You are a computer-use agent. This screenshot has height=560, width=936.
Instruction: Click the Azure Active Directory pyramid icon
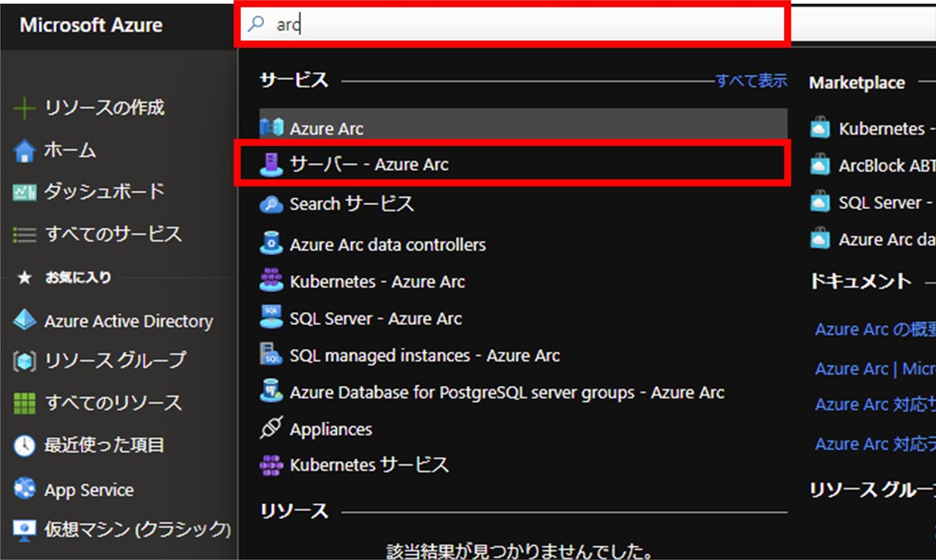click(x=25, y=321)
